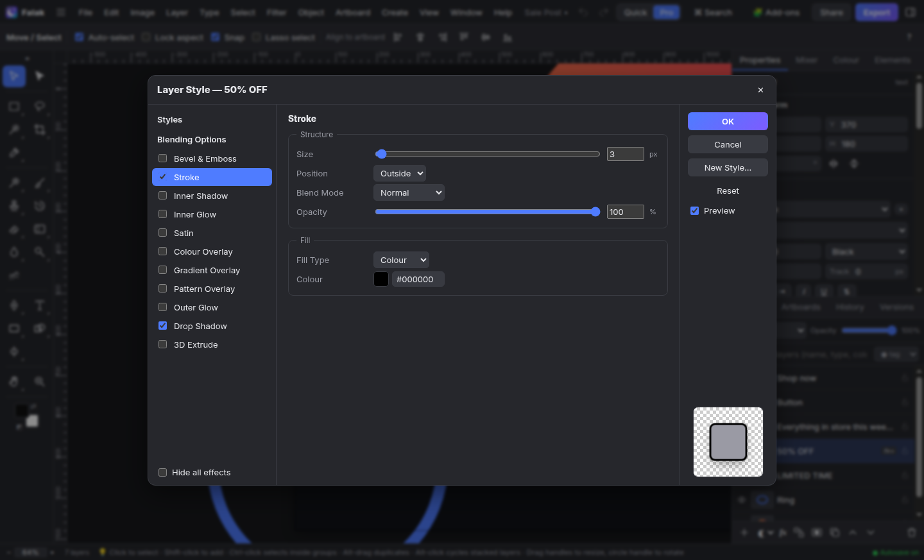924x560 pixels.
Task: Switch to the Elements tab in background panel
Action: click(x=893, y=60)
